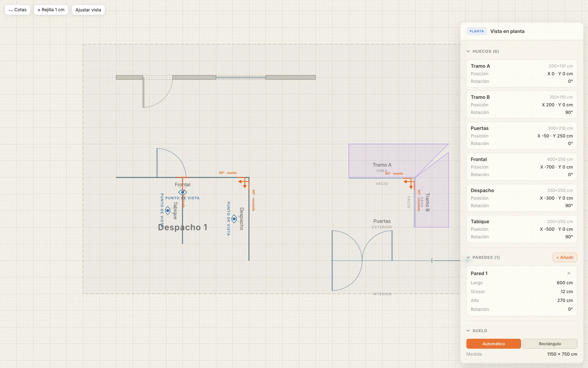Click Puertas position X -50 · Y 250 cm
This screenshot has width=588, height=368.
555,136
